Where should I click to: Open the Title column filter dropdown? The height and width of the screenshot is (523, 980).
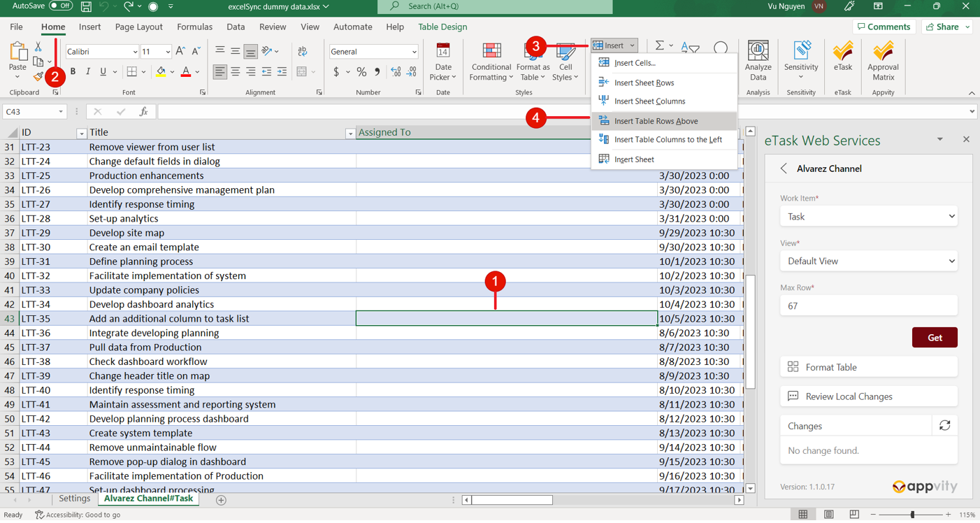pyautogui.click(x=350, y=134)
